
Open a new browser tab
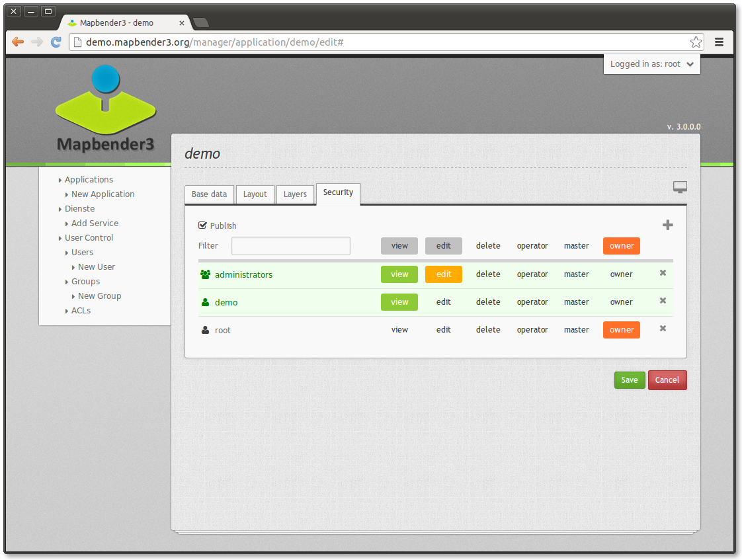201,22
